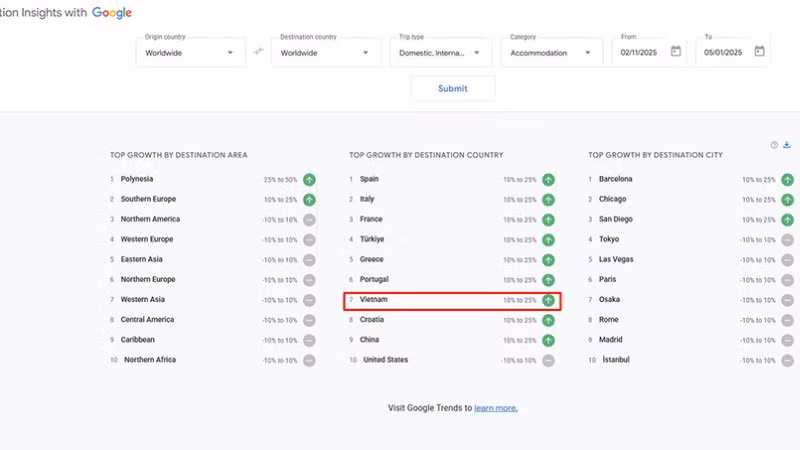Select San Diego in destination city list
Viewport: 800px width, 450px height.
click(x=615, y=220)
